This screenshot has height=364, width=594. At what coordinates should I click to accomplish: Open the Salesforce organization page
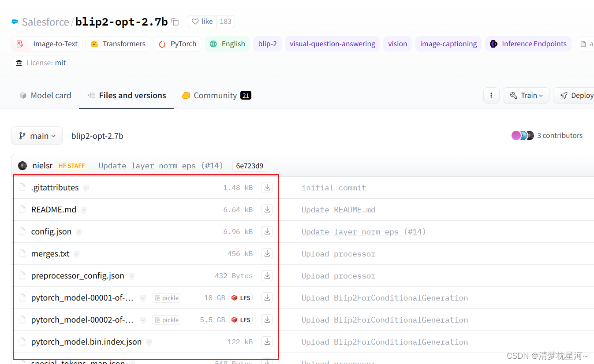pyautogui.click(x=45, y=22)
